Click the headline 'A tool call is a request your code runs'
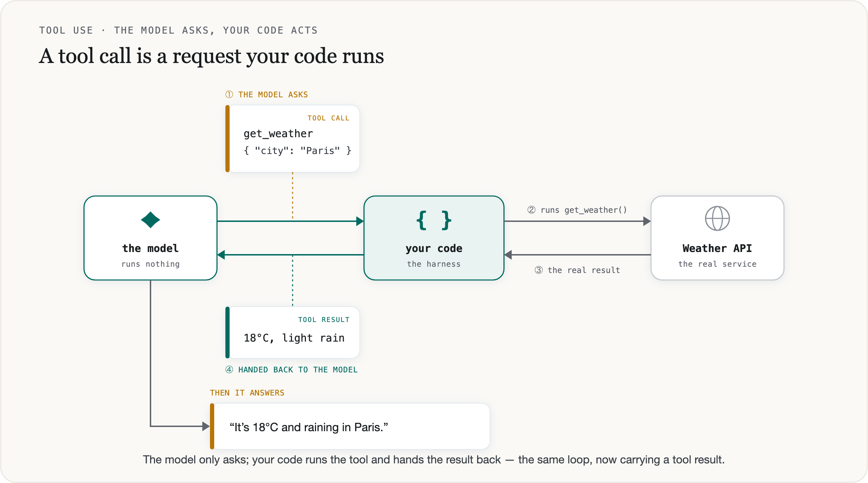Viewport: 868px width, 483px height. pyautogui.click(x=211, y=56)
